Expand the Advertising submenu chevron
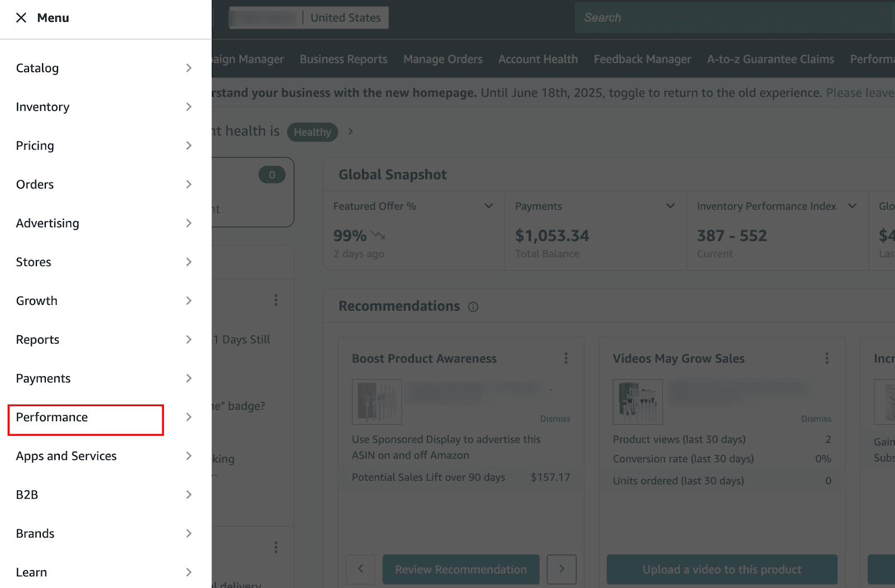The width and height of the screenshot is (895, 588). 189,223
